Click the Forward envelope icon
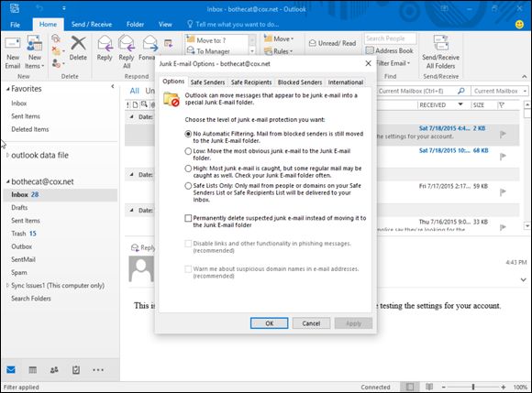This screenshot has height=393, width=532. 150,44
